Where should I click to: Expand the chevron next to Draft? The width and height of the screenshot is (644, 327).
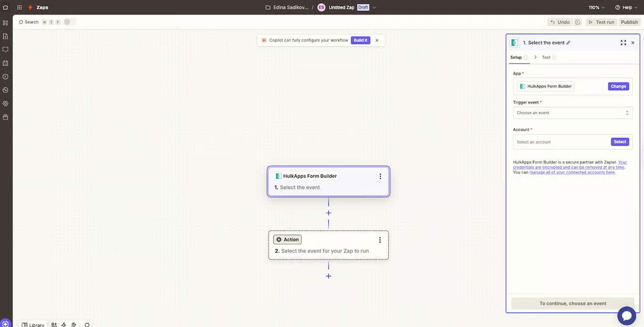coord(374,8)
